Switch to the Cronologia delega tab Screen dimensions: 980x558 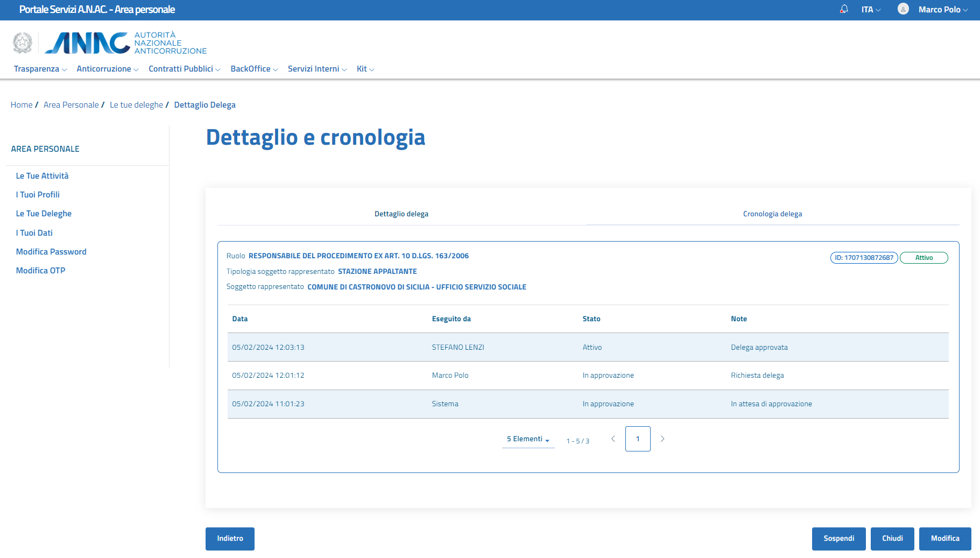772,214
